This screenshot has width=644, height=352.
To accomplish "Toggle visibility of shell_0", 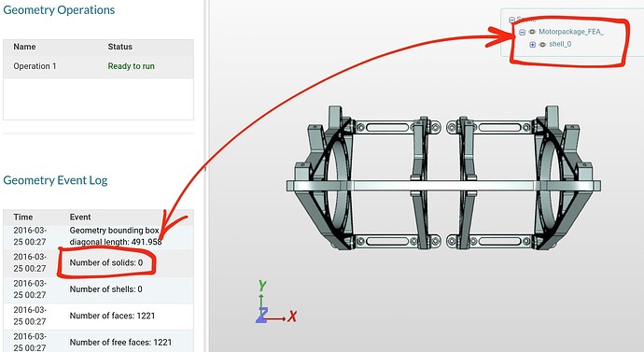I will [x=542, y=45].
